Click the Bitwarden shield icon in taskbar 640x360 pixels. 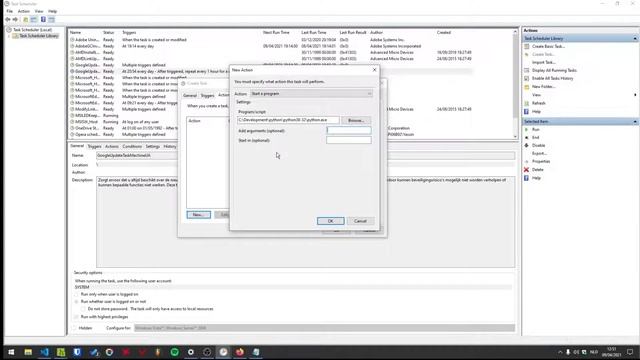(x=77, y=352)
